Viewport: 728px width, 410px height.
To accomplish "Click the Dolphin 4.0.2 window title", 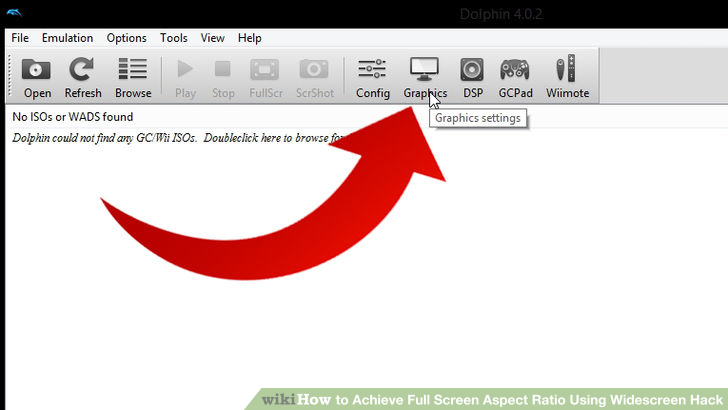I will (x=501, y=14).
